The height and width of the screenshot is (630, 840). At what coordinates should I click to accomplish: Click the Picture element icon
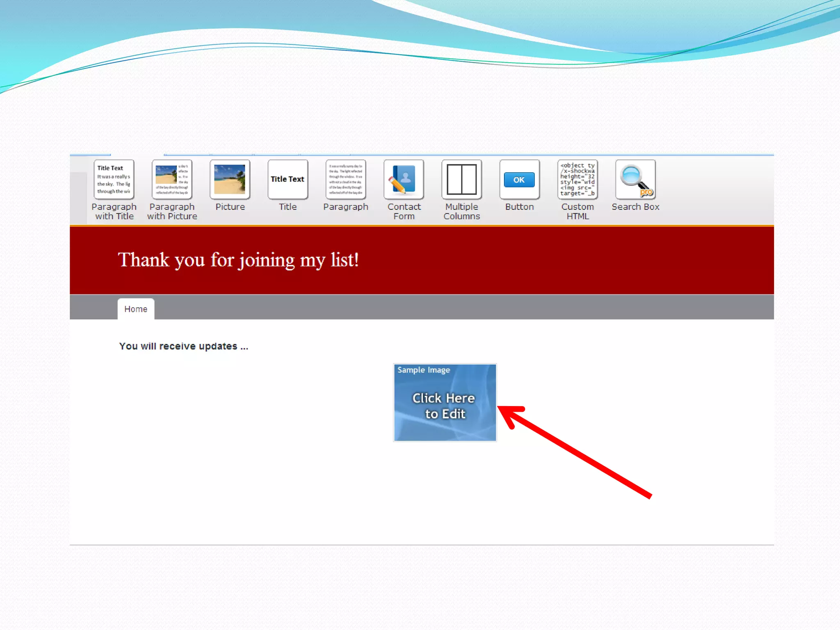tap(230, 180)
